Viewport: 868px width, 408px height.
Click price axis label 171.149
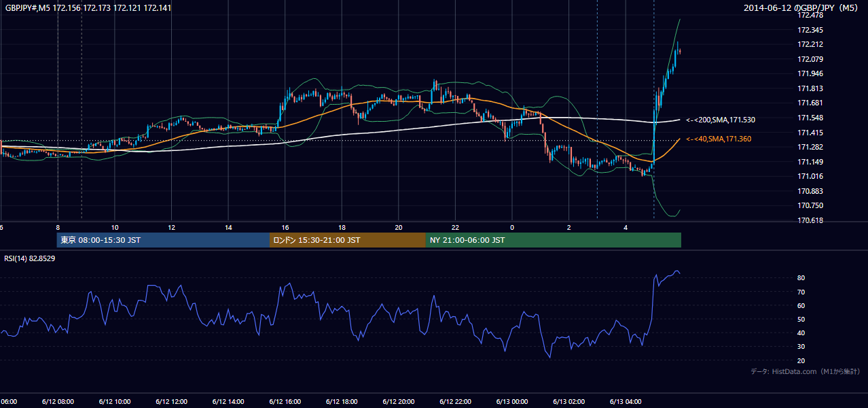(810, 162)
